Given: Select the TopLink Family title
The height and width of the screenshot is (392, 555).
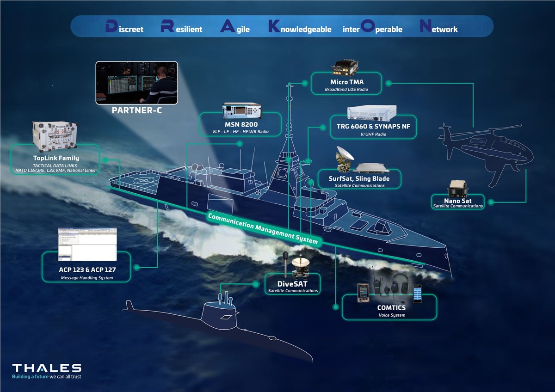Looking at the screenshot, I should pyautogui.click(x=56, y=158).
